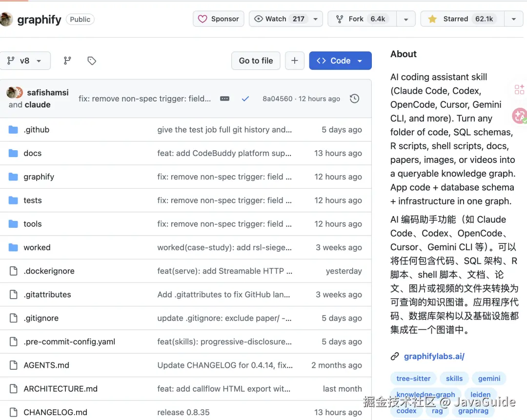Open the Watch notifications dropdown arrow
The width and height of the screenshot is (527, 420).
(x=316, y=19)
